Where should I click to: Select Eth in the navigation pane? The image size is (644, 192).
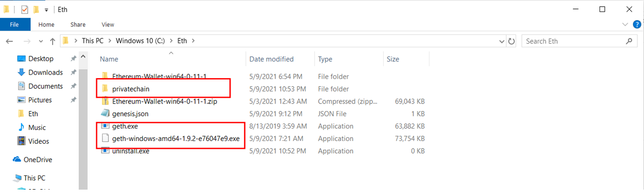pyautogui.click(x=33, y=113)
